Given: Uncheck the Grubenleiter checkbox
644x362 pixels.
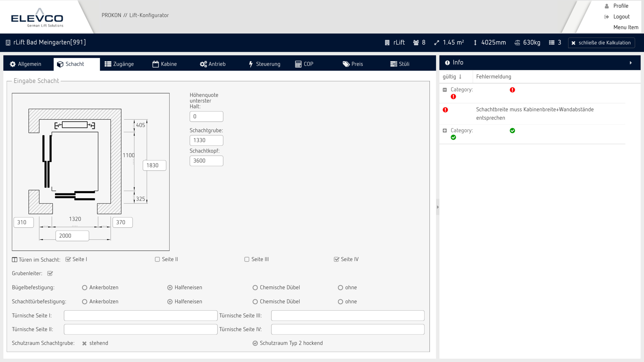Looking at the screenshot, I should point(50,274).
